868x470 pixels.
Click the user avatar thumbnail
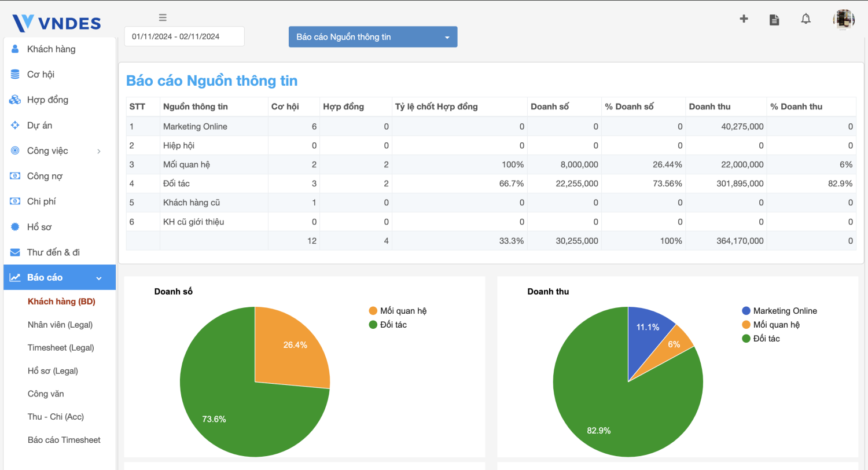[844, 20]
